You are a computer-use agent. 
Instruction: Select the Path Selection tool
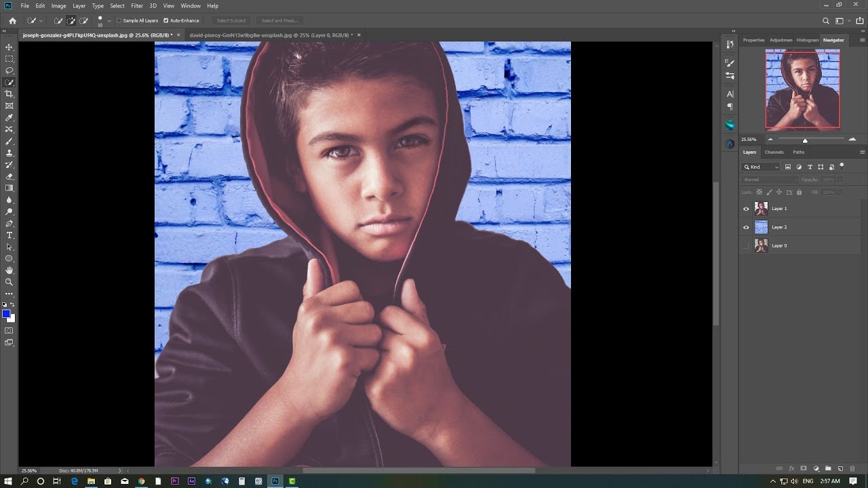click(x=9, y=247)
